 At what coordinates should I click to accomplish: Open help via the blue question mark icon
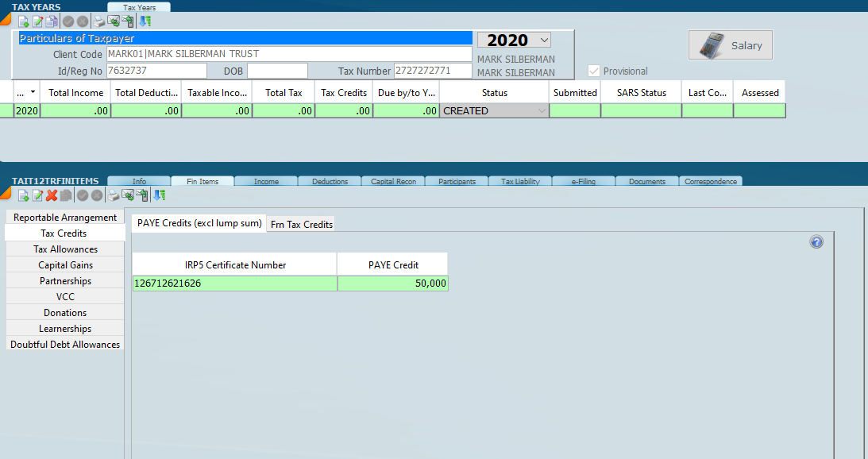click(x=816, y=242)
